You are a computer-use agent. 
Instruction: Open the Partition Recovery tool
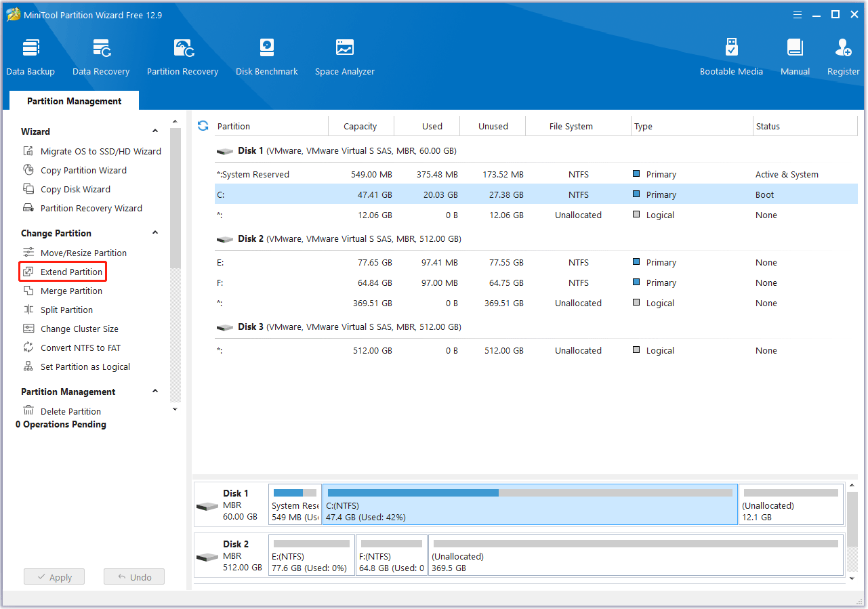point(182,57)
